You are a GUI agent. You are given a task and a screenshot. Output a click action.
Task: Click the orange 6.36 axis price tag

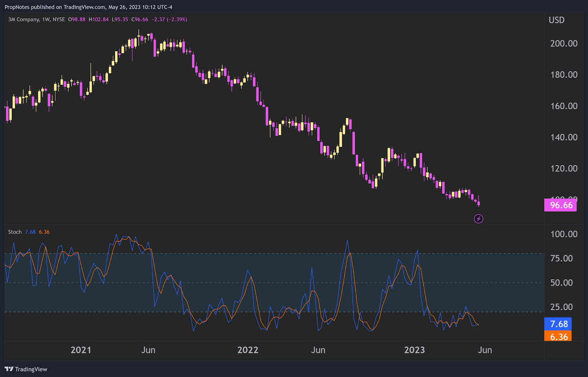(x=558, y=336)
